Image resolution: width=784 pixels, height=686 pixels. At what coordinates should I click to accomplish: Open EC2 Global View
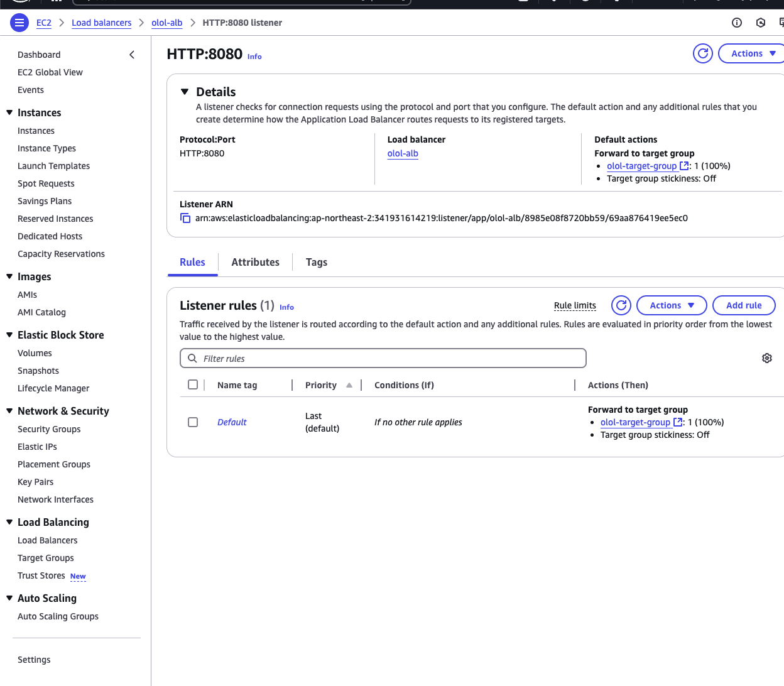tap(50, 72)
